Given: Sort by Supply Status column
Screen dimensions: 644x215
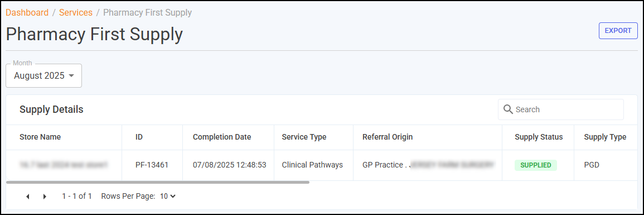Looking at the screenshot, I should pyautogui.click(x=539, y=137).
